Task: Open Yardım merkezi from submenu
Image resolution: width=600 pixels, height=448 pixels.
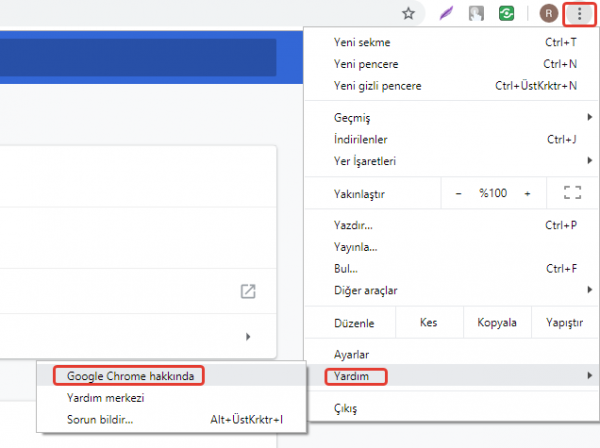Action: click(x=171, y=397)
